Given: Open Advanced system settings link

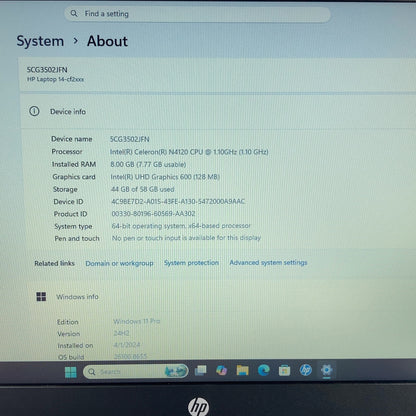Looking at the screenshot, I should 268,262.
